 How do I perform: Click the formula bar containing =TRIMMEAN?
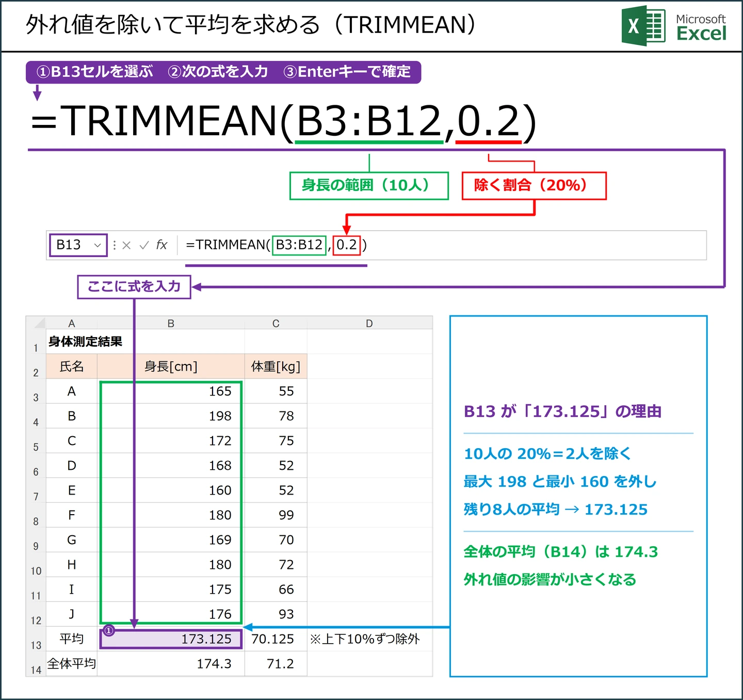click(442, 245)
